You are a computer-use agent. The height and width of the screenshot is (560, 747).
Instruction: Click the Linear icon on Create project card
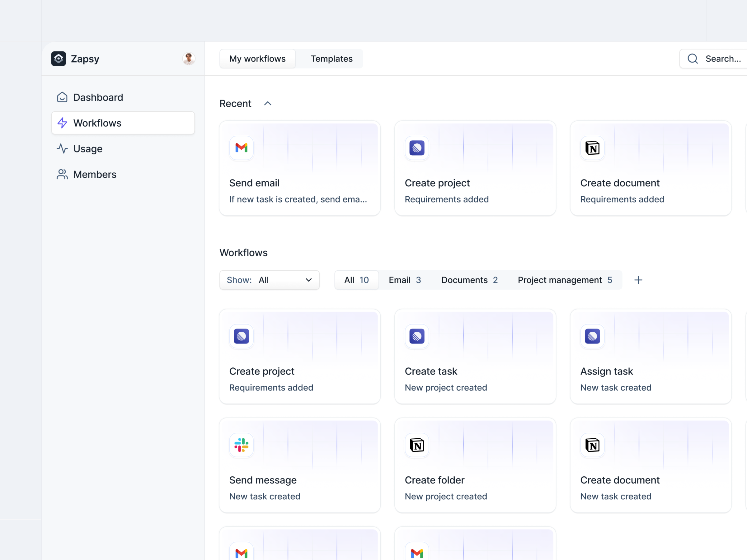(x=417, y=148)
